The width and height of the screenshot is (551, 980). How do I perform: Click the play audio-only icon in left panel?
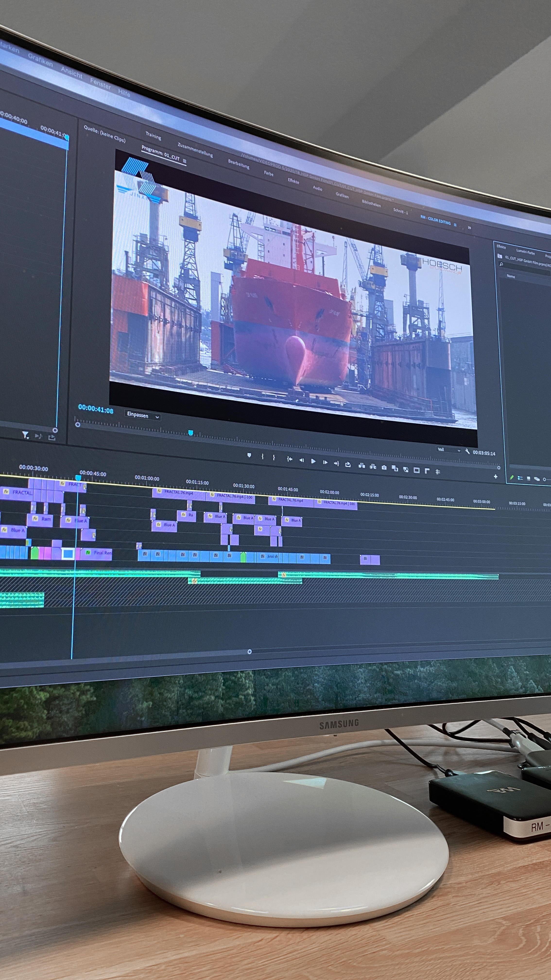coord(38,436)
